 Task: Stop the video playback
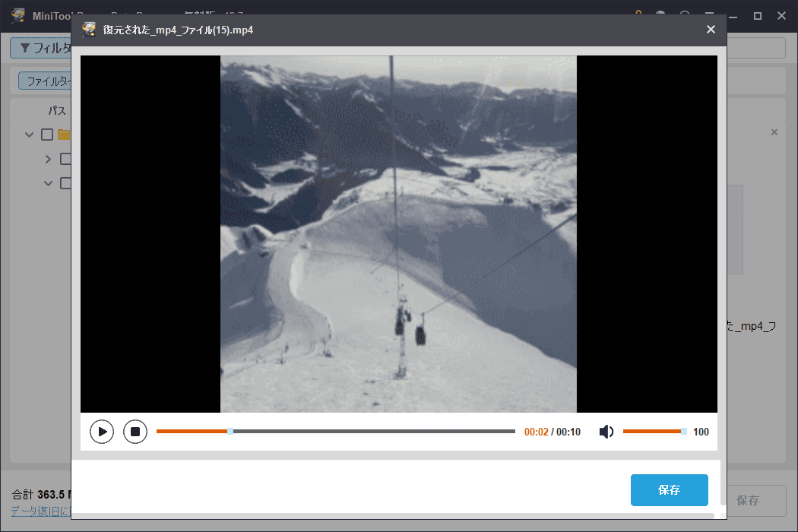135,431
